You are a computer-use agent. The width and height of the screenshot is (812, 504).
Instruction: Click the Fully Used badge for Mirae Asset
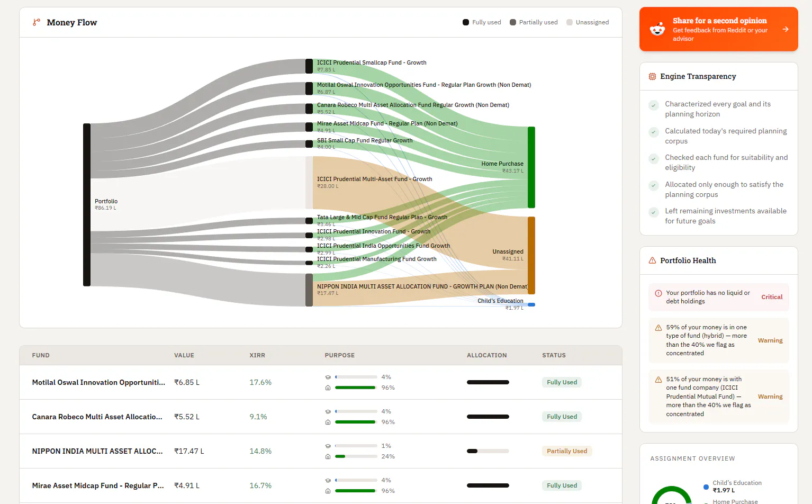pyautogui.click(x=562, y=485)
